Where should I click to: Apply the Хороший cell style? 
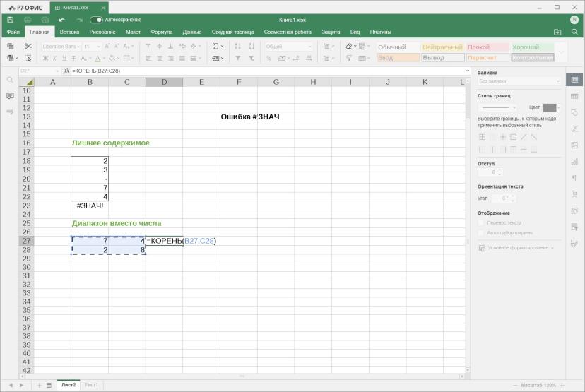[533, 47]
